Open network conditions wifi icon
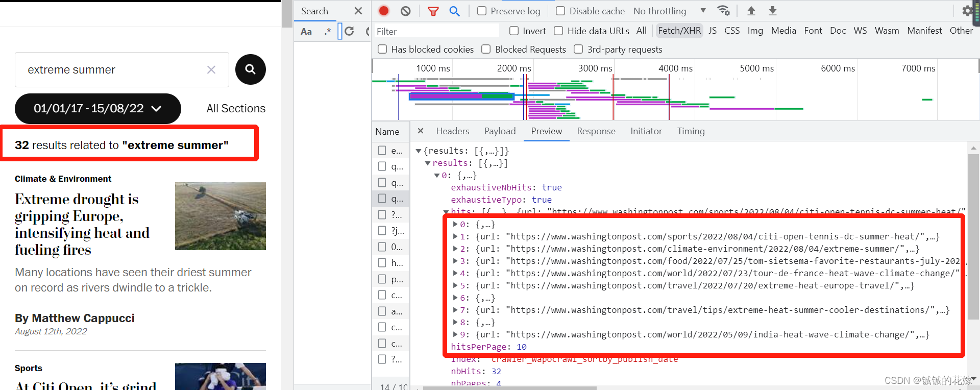 click(x=723, y=11)
